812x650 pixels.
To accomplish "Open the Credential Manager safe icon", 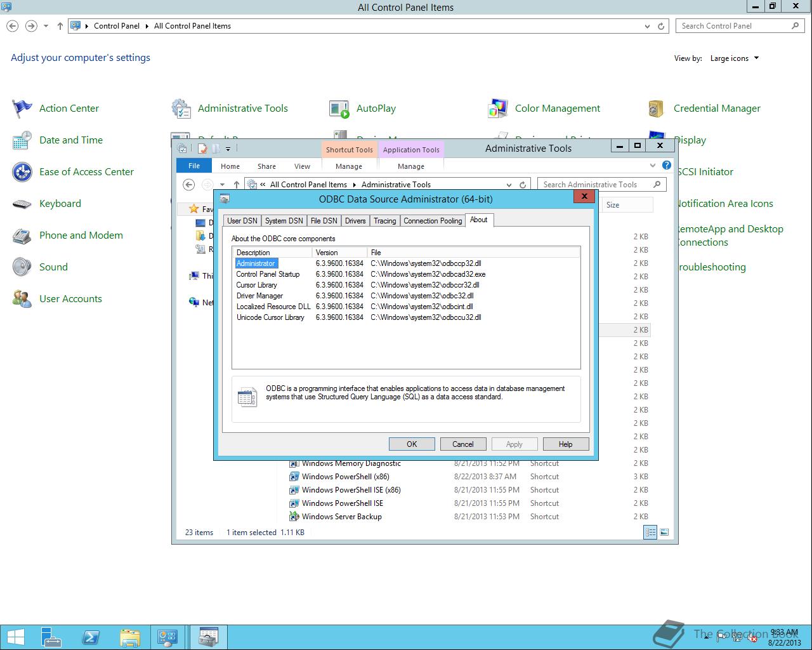I will [657, 109].
